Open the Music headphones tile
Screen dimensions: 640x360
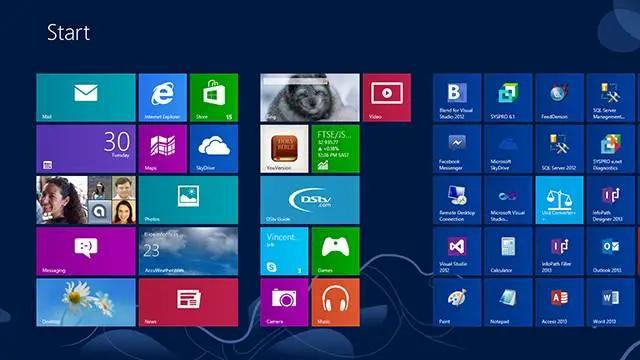[336, 302]
